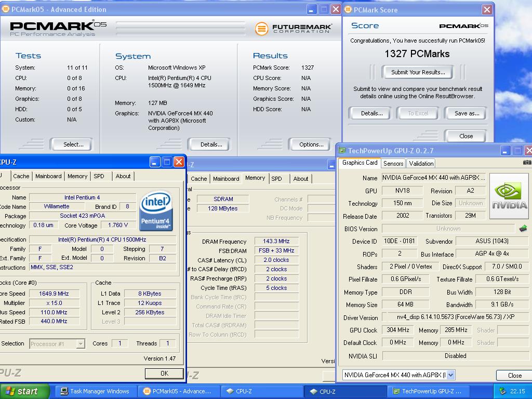
Task: Click the Bus Interface value AGP 4x
Action: 491,254
